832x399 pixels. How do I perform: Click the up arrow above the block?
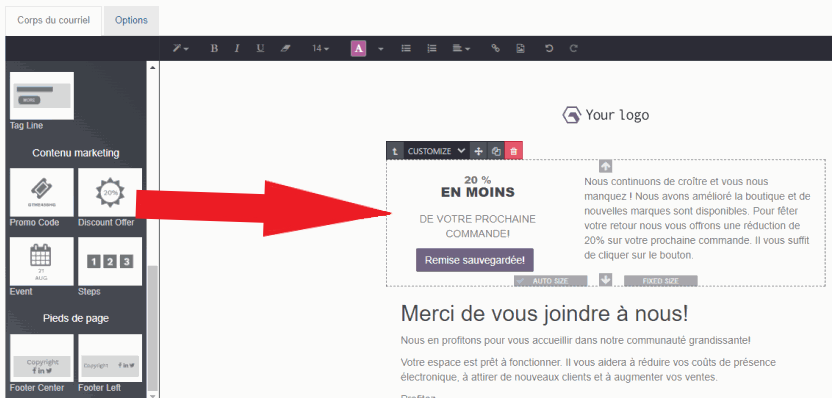coord(605,167)
